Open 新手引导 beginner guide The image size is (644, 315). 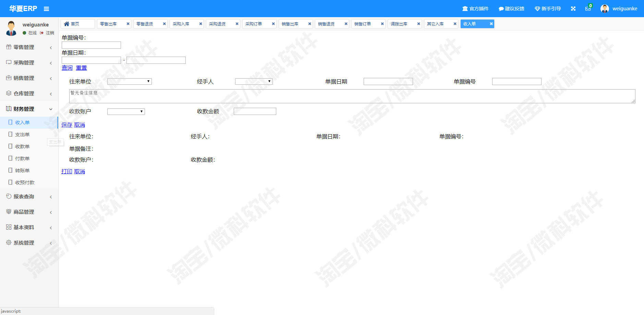click(x=548, y=9)
